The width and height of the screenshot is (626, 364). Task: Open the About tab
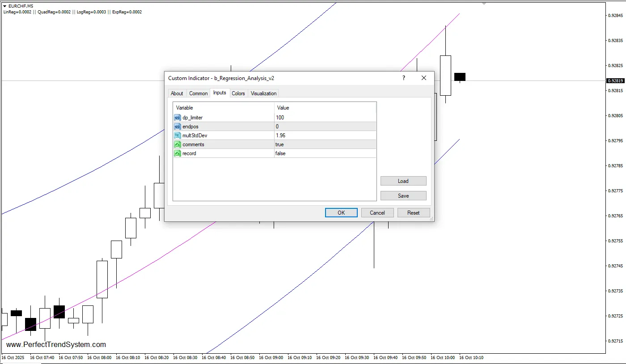(177, 93)
